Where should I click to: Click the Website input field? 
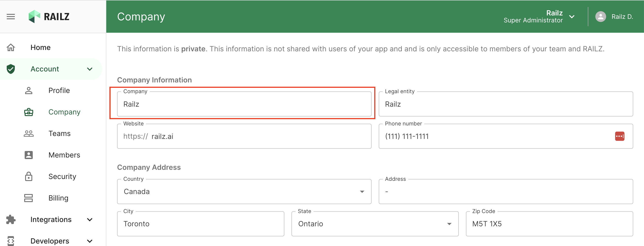click(x=260, y=136)
